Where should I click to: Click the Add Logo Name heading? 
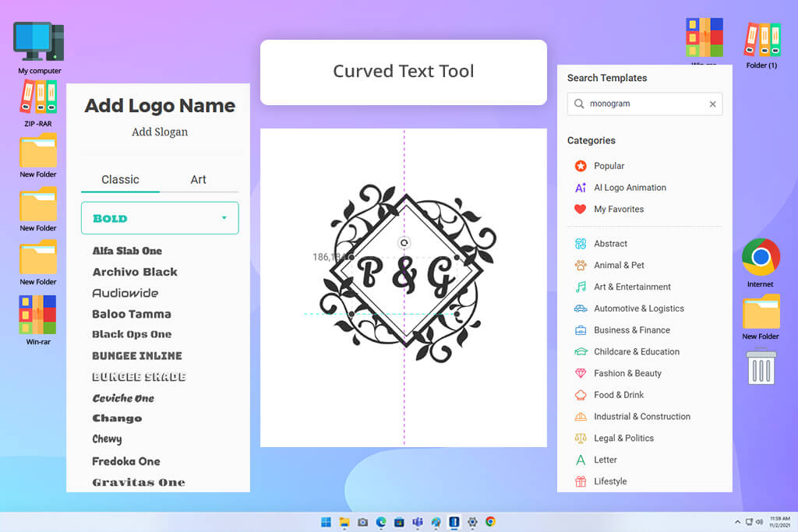tap(160, 106)
